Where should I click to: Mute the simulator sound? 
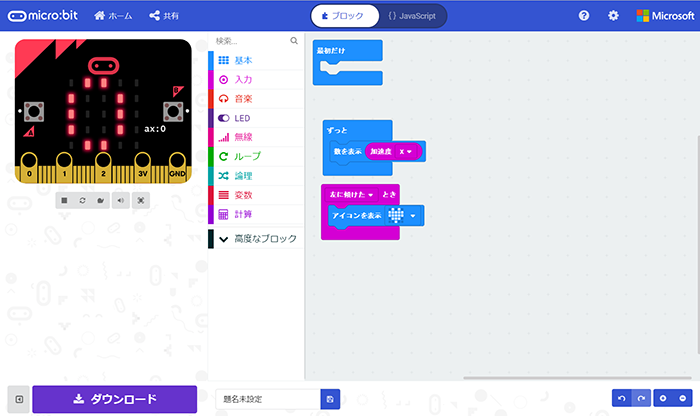(x=121, y=200)
